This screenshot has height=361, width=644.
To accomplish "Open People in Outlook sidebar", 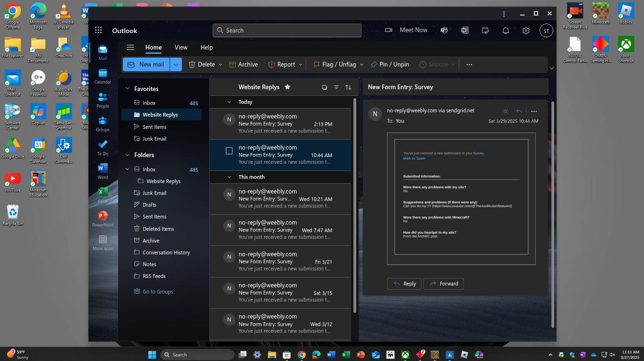I will 103,100.
